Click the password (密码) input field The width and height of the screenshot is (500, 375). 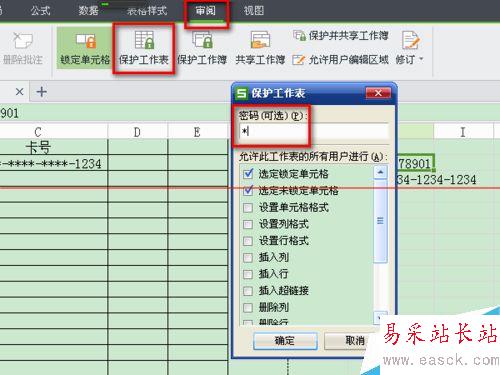[314, 131]
